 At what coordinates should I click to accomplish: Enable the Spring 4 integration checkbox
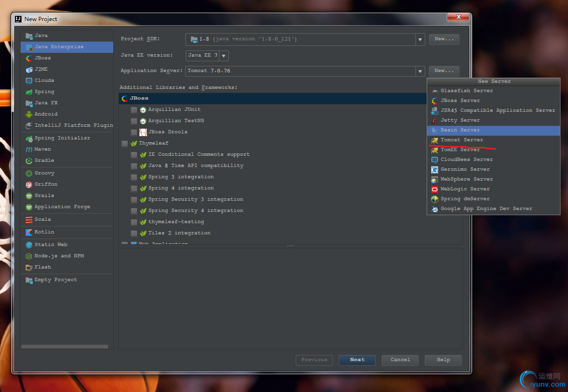click(x=134, y=189)
